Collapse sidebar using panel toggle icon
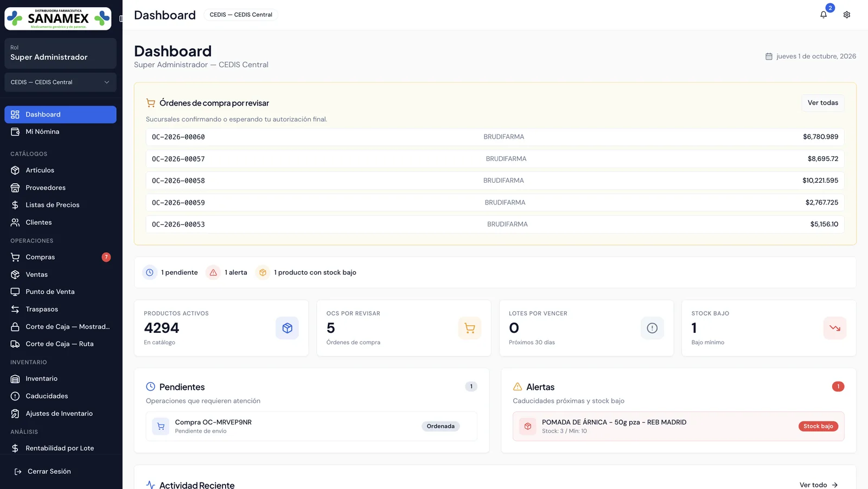Screen dimensions: 868x489 click(x=120, y=18)
